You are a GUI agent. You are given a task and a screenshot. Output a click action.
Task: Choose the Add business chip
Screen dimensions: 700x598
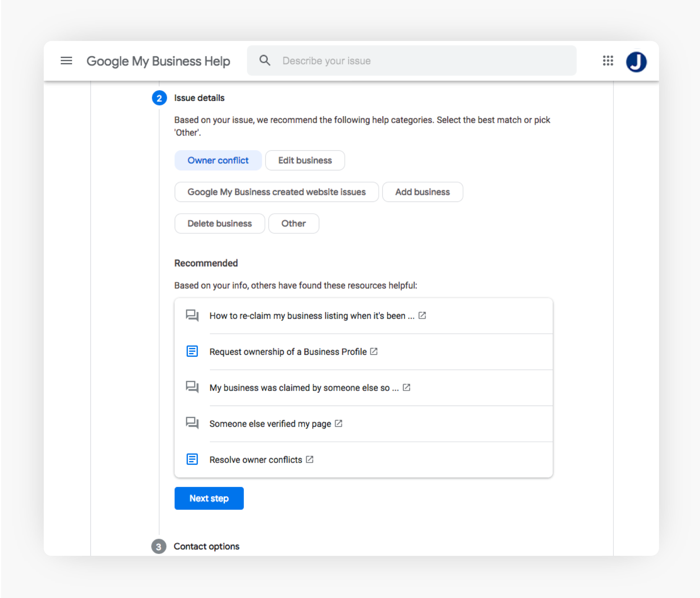point(422,192)
